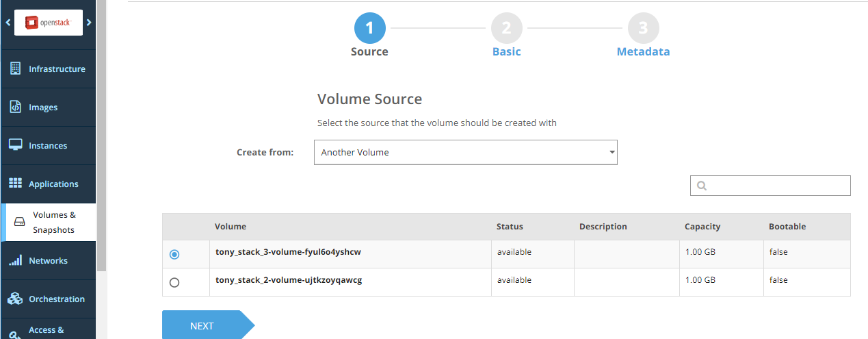Click the Instances monitor icon

[x=15, y=145]
